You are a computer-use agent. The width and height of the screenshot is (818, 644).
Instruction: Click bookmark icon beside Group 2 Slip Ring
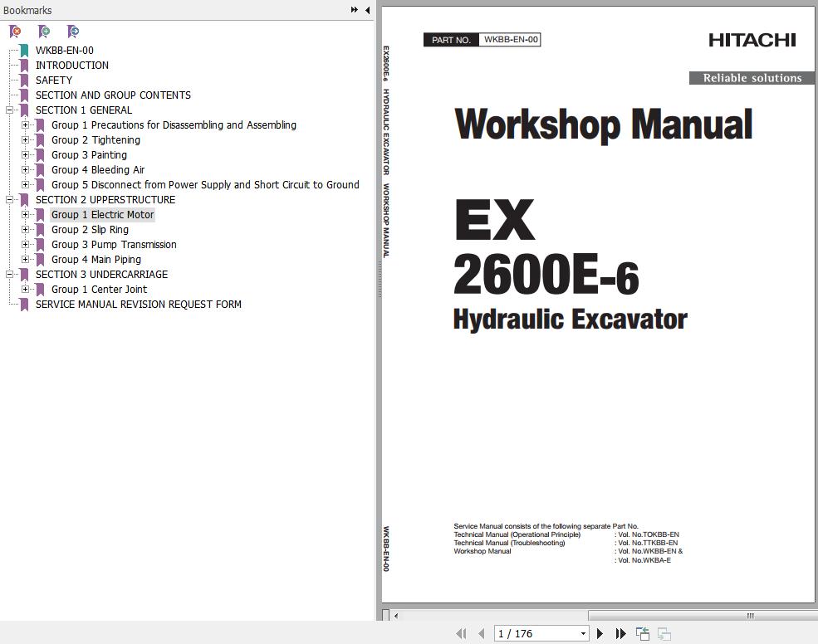point(40,230)
